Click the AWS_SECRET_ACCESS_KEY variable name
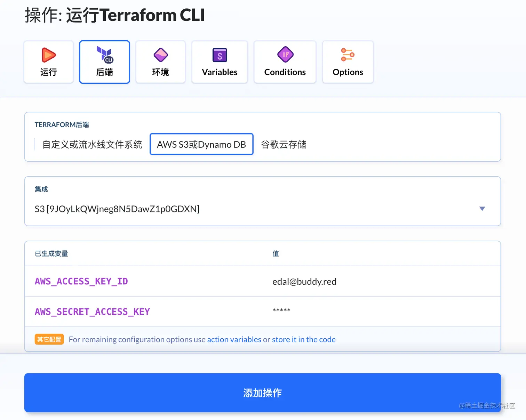The height and width of the screenshot is (420, 526). tap(92, 312)
